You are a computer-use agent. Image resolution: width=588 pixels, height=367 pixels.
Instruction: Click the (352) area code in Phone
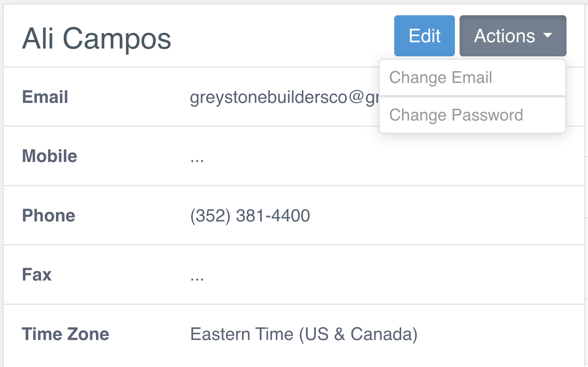[x=210, y=216]
